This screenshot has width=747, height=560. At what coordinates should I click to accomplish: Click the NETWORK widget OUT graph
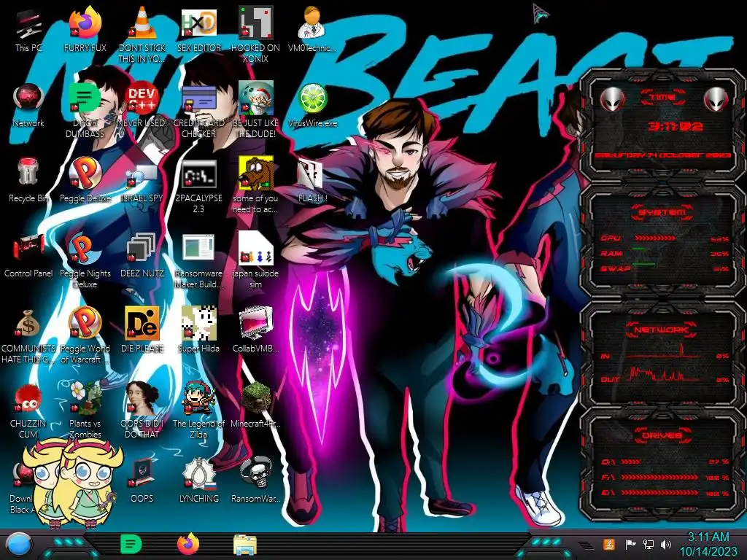point(664,374)
